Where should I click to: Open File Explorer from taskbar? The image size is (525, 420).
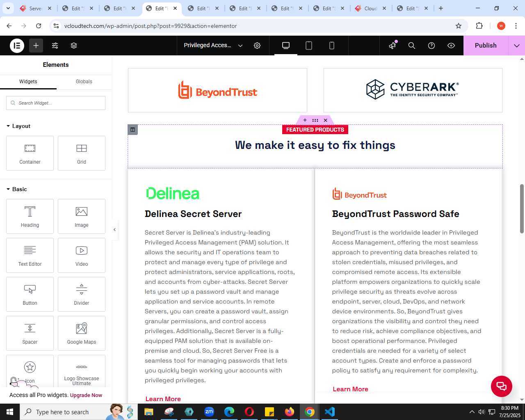pyautogui.click(x=148, y=412)
